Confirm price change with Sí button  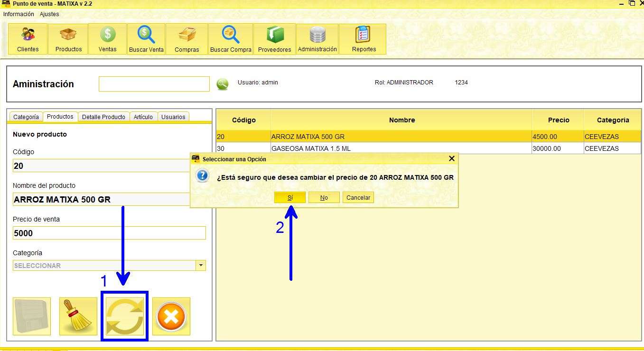coord(289,197)
